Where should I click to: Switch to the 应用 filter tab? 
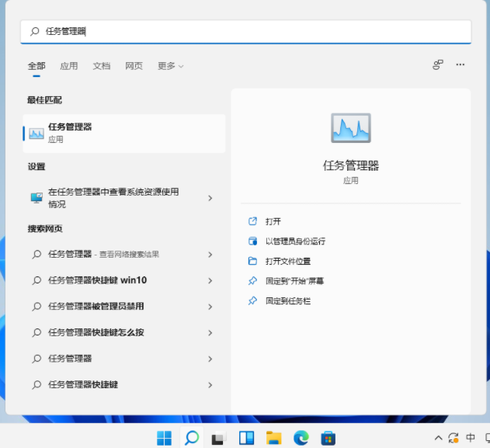(69, 66)
